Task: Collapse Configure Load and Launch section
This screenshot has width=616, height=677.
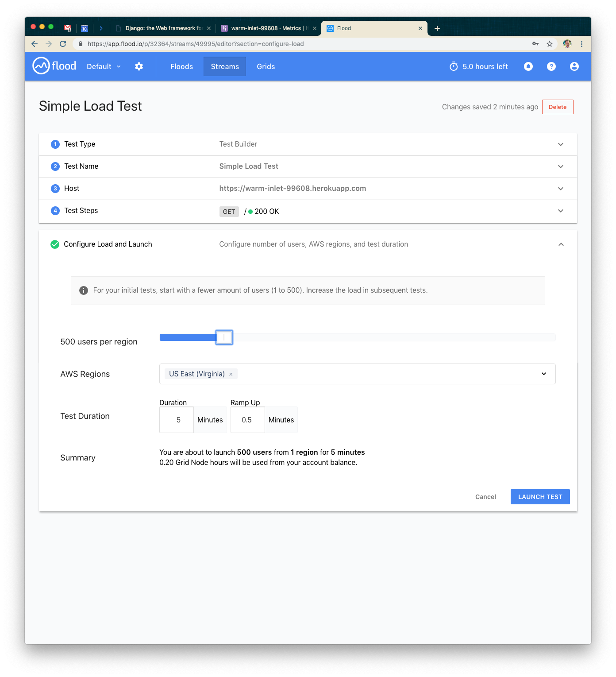Action: (x=561, y=244)
